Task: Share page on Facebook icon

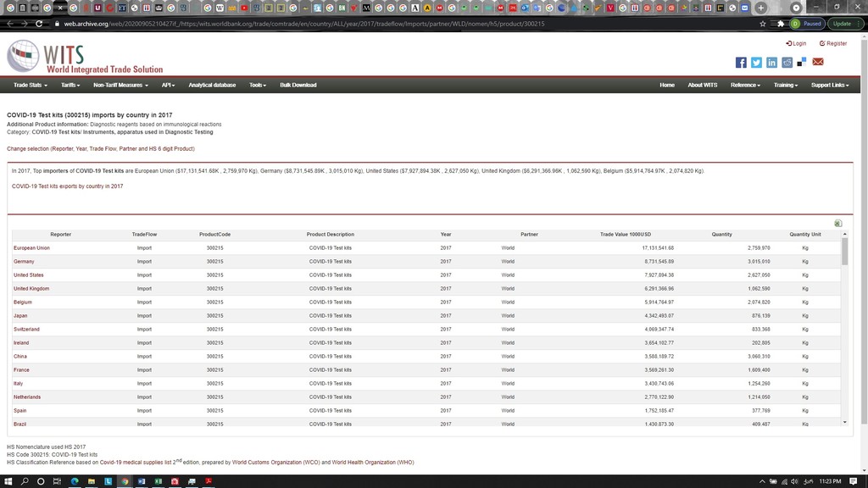Action: 741,63
